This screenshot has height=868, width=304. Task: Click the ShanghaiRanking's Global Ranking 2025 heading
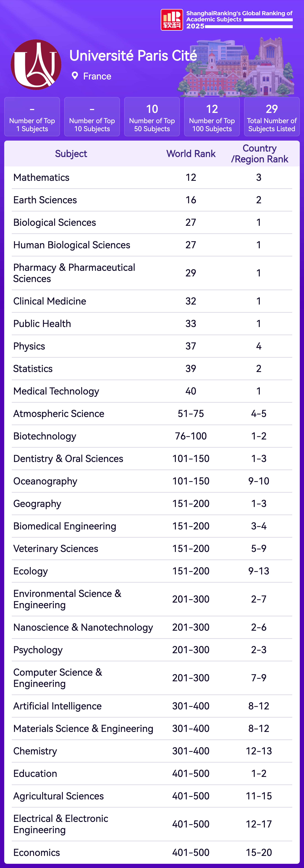pyautogui.click(x=239, y=19)
